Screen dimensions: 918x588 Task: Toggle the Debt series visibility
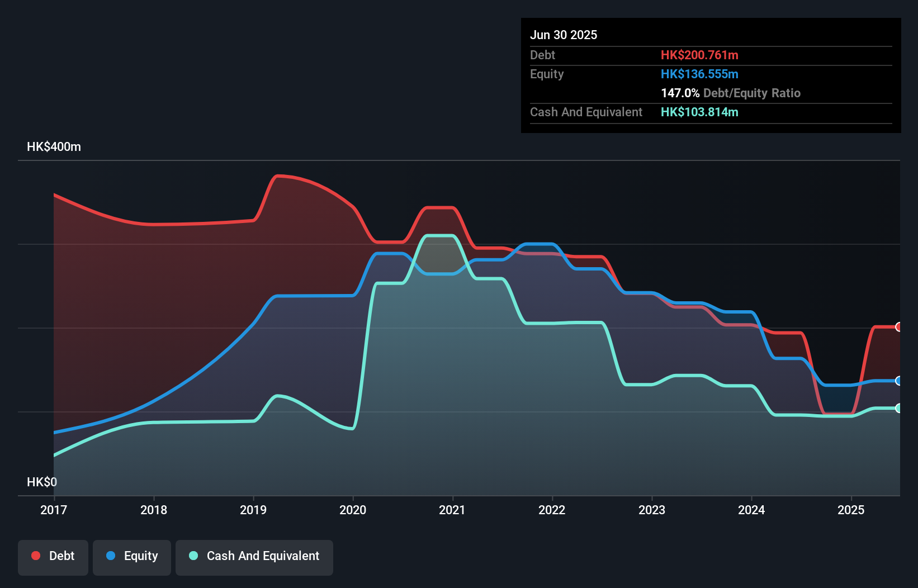(53, 556)
